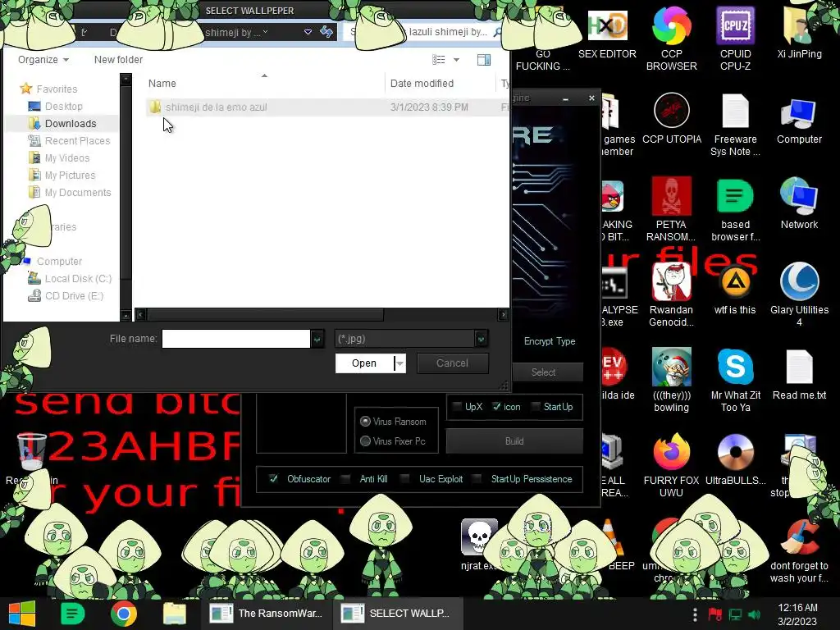Click the Windows Start button

tap(22, 614)
